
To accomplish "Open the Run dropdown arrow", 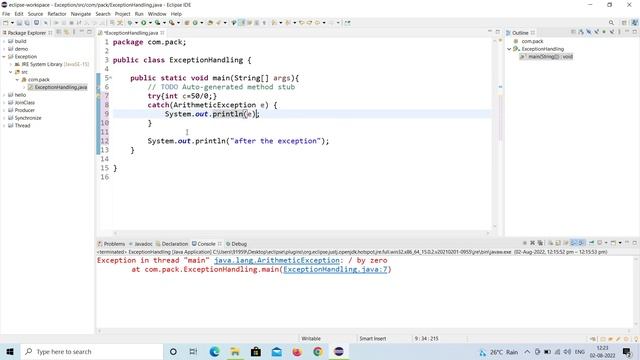I will [150, 23].
